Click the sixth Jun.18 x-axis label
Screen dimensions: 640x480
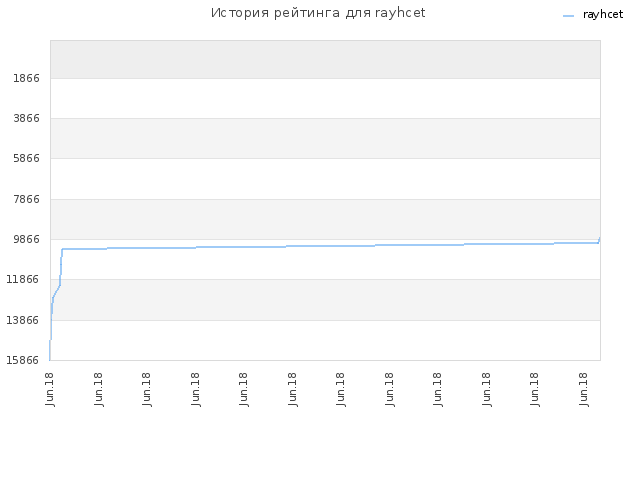click(x=292, y=389)
